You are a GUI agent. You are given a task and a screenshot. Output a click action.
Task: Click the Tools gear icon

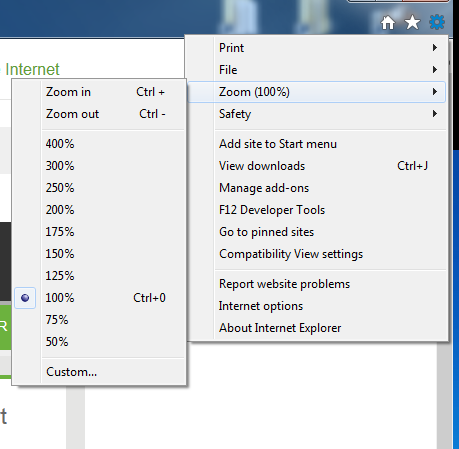[x=437, y=22]
